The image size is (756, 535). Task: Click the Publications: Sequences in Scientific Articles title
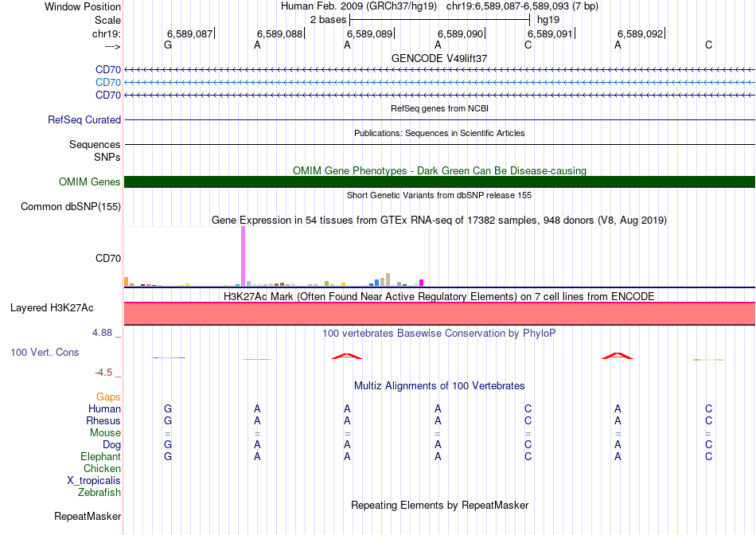[439, 133]
